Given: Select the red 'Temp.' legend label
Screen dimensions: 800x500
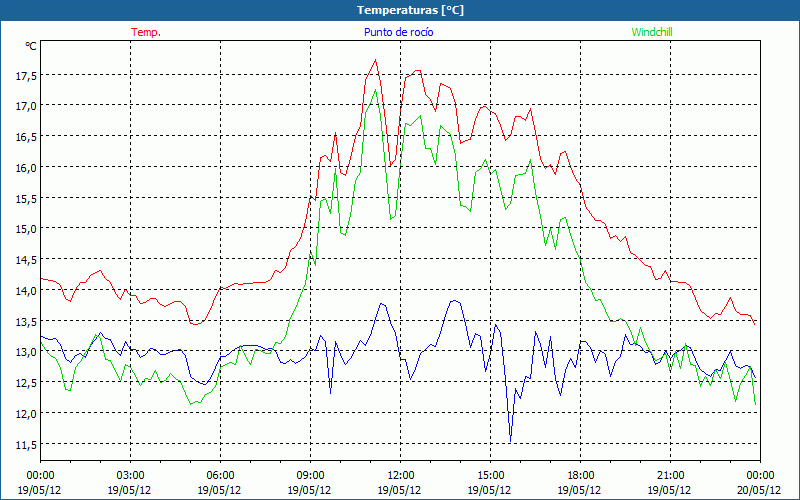Looking at the screenshot, I should coord(146,32).
